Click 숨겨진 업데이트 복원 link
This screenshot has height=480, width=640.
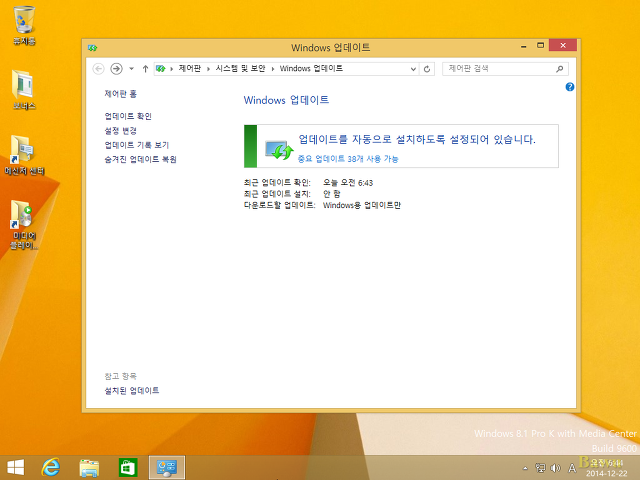click(x=140, y=159)
